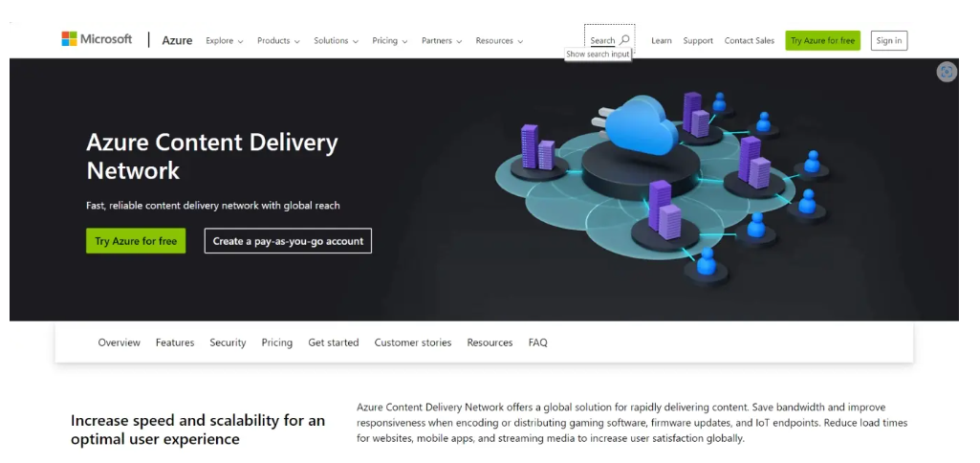Select the Customer stories tab
This screenshot has width=980, height=463.
412,342
